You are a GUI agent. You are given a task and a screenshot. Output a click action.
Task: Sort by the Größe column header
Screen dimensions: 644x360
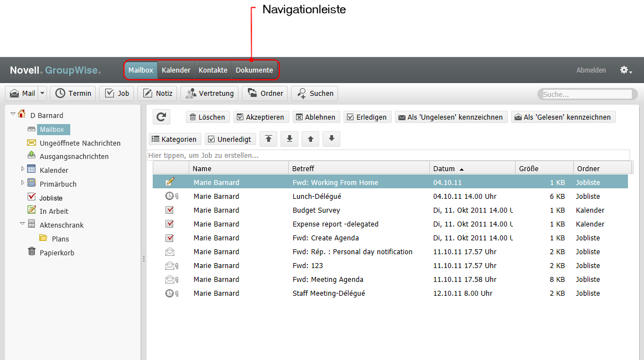(x=544, y=168)
